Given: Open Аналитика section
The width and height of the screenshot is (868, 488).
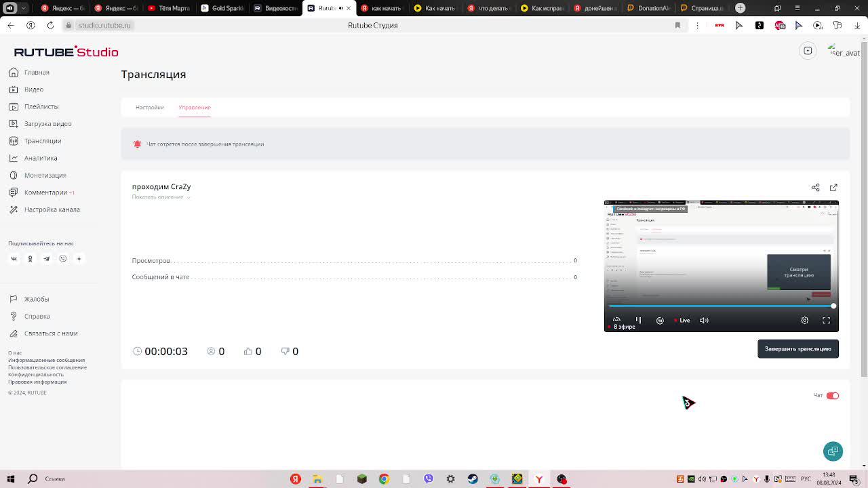Looking at the screenshot, I should coord(33,158).
